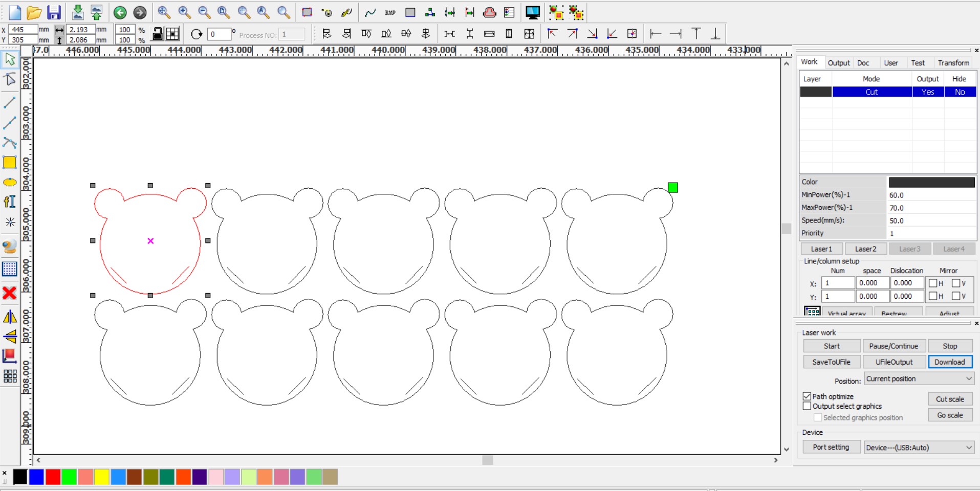Check the X row V mirror checkbox

[956, 283]
